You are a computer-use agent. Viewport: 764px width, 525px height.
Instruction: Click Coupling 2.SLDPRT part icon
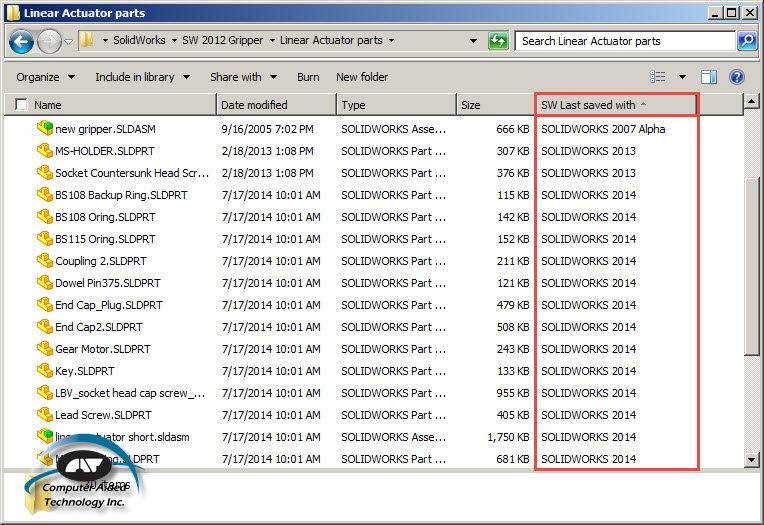pos(45,260)
